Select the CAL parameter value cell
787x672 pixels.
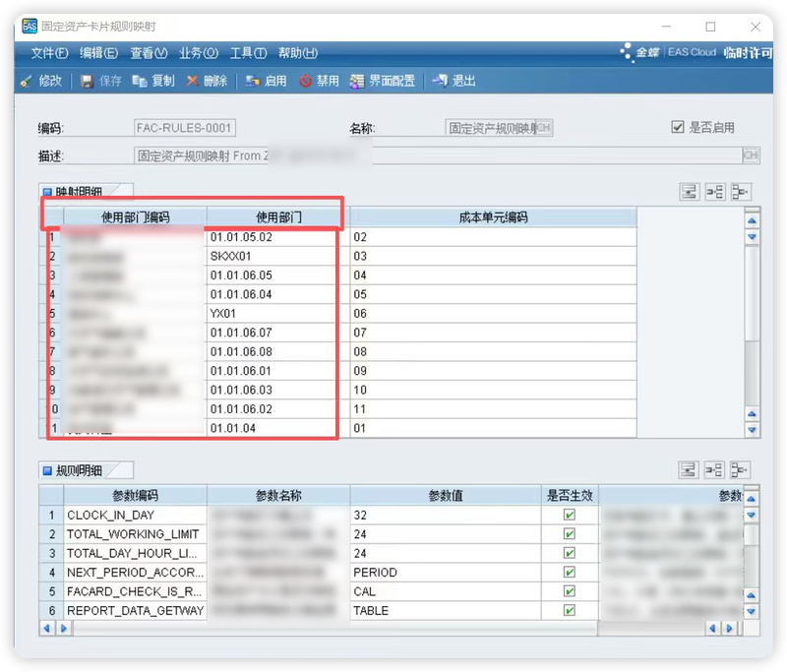pos(446,591)
